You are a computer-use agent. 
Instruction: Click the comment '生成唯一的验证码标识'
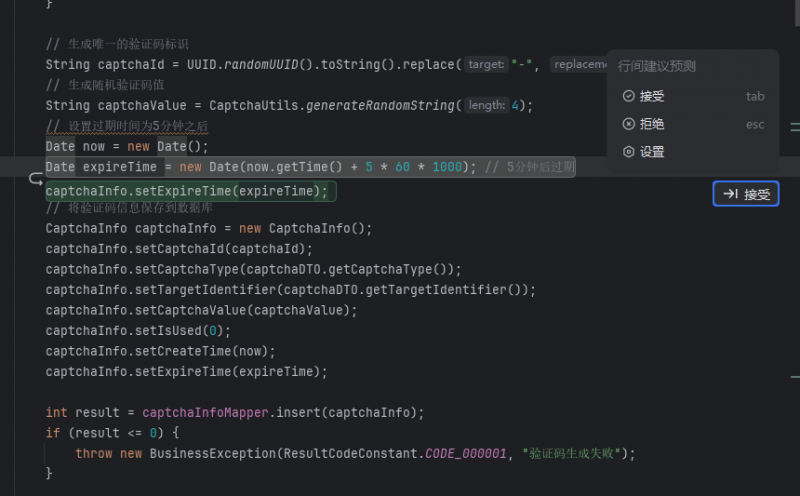[128, 44]
